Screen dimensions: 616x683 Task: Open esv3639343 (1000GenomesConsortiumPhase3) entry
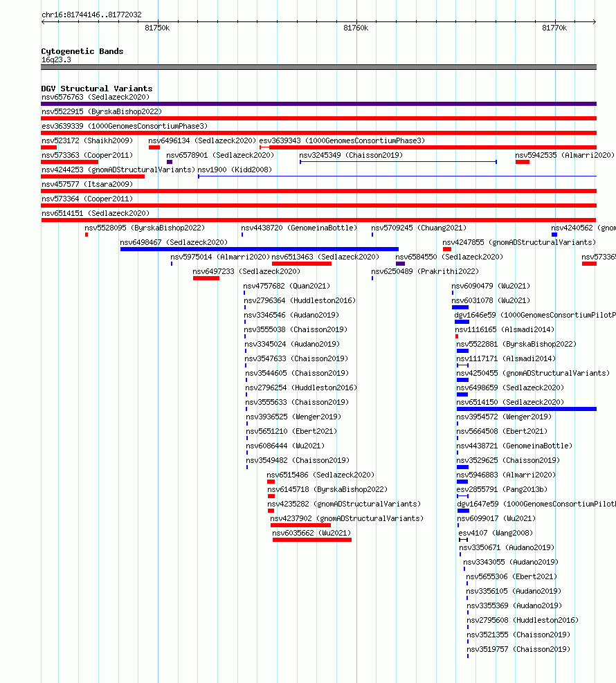pyautogui.click(x=342, y=140)
